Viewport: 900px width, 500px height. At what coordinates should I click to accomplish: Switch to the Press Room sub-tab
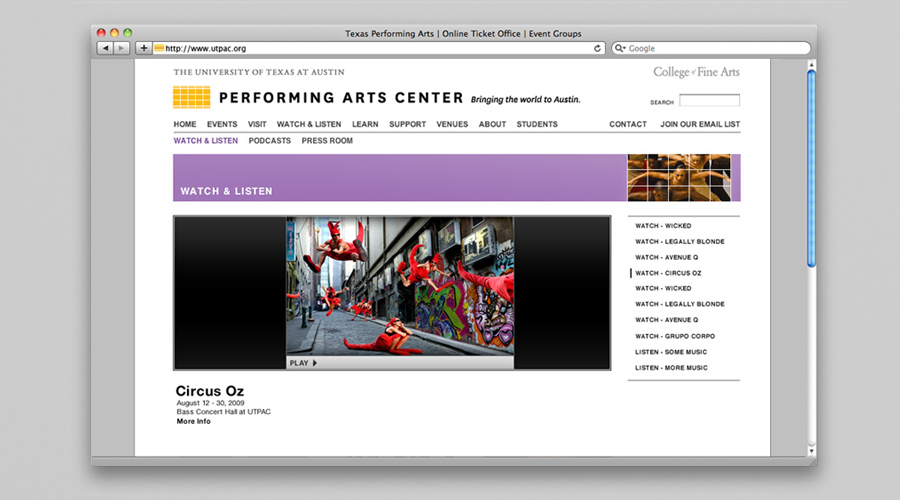pos(327,141)
